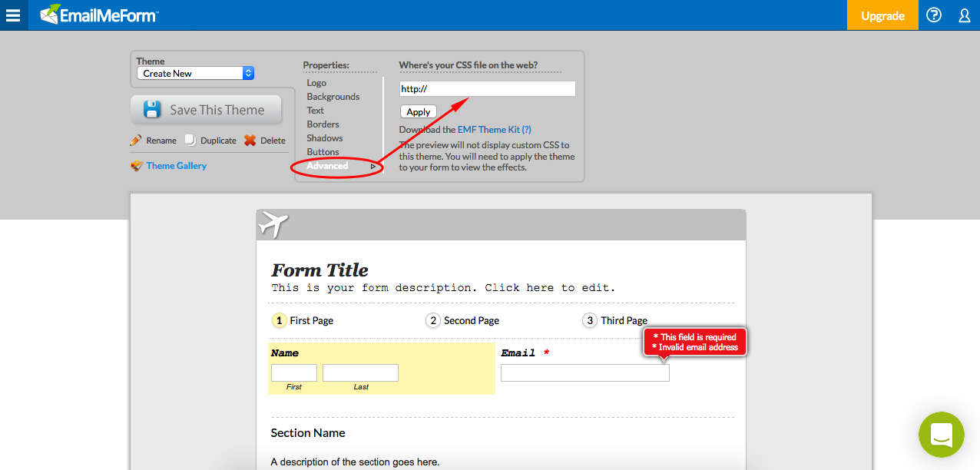Click the Rename pencil icon

point(136,141)
